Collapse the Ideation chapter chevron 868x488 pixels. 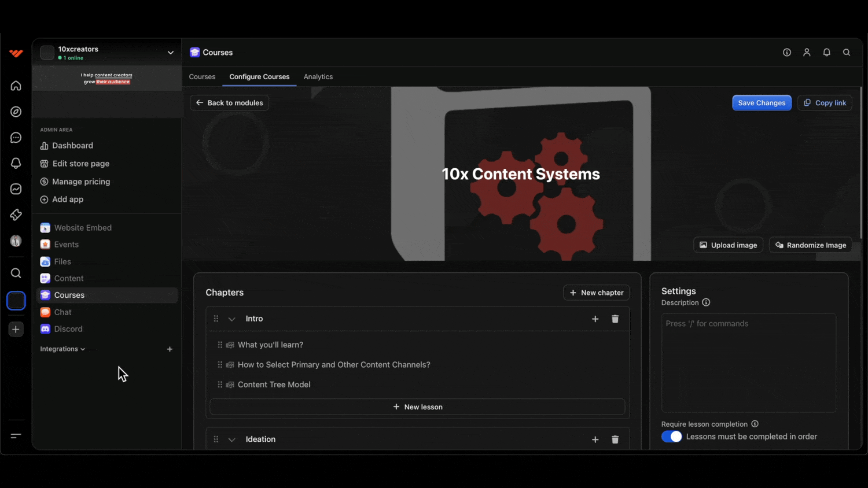231,439
